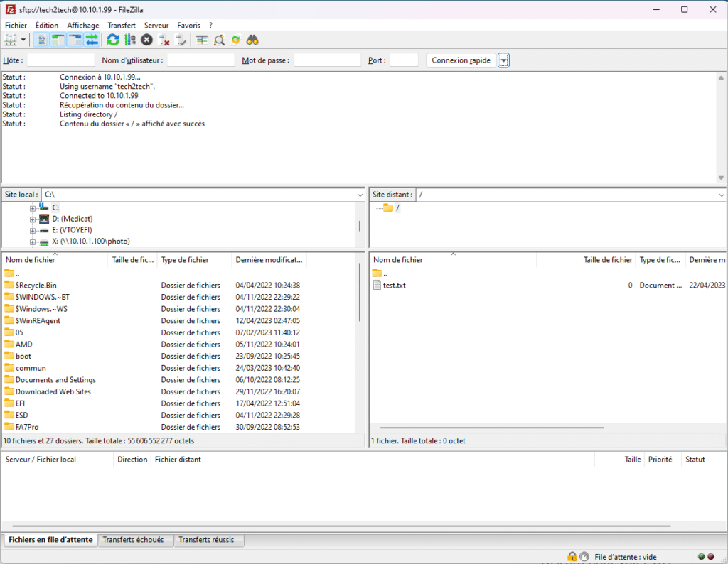The image size is (728, 564).
Task: Open the quick connect history dropdown
Action: pos(503,60)
